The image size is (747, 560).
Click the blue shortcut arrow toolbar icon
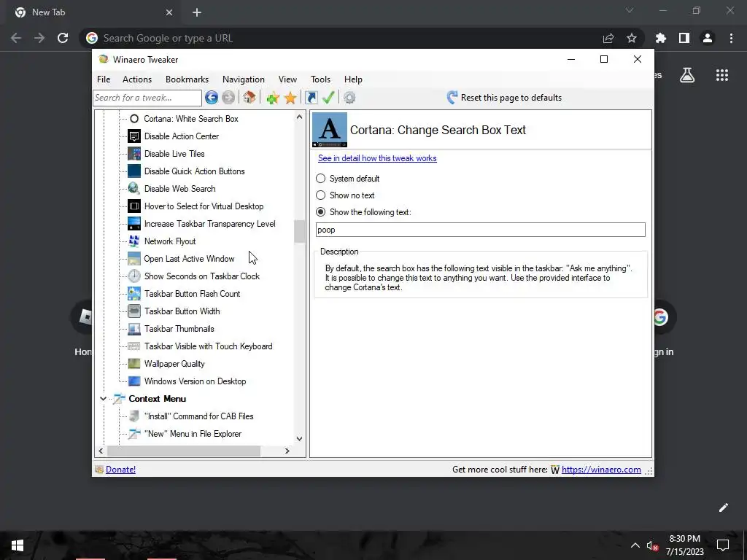tap(311, 98)
